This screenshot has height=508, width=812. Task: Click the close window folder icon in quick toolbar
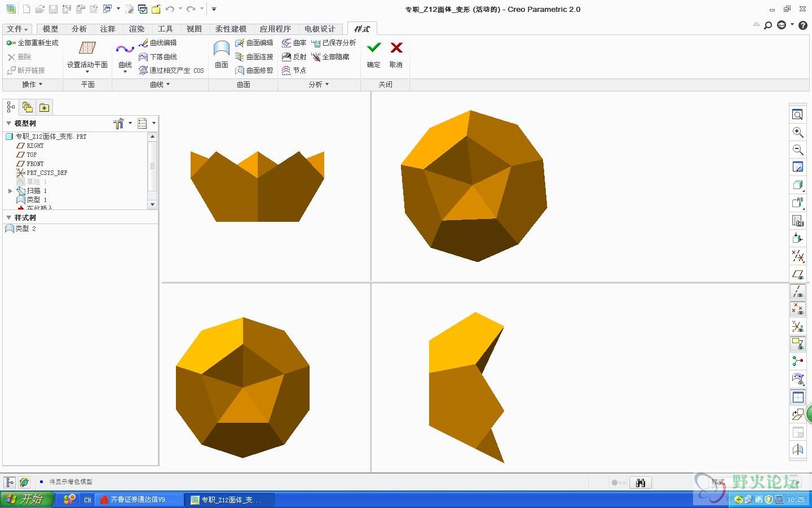pyautogui.click(x=156, y=9)
